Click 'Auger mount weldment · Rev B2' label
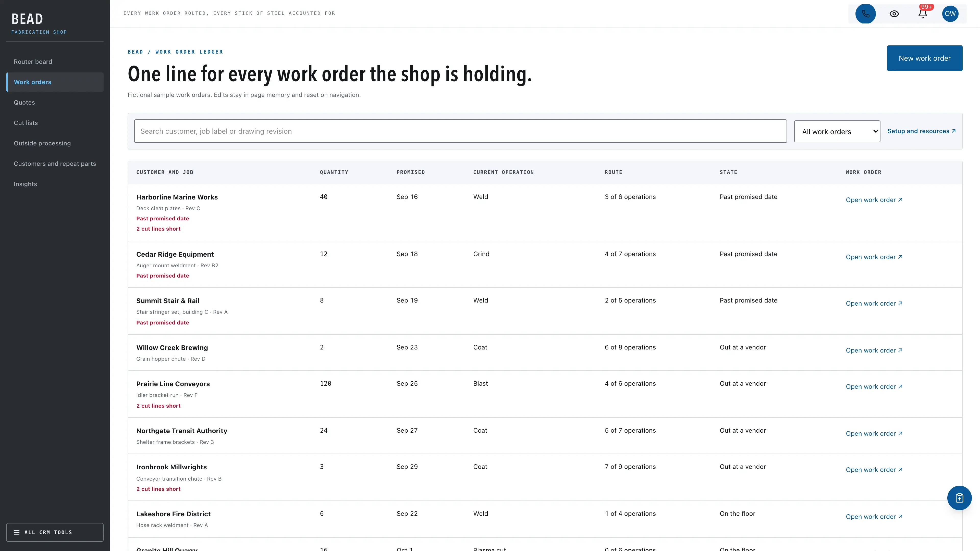 (177, 265)
